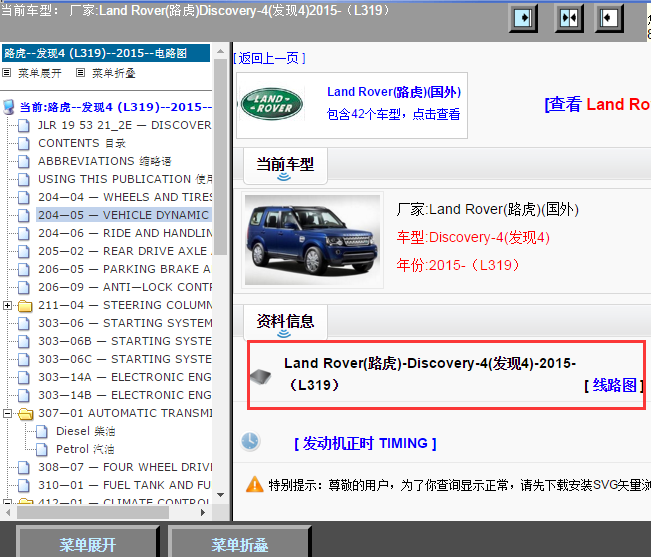The image size is (651, 557).
Task: Click 菜单展开 icon above the tree
Action: click(x=7, y=73)
